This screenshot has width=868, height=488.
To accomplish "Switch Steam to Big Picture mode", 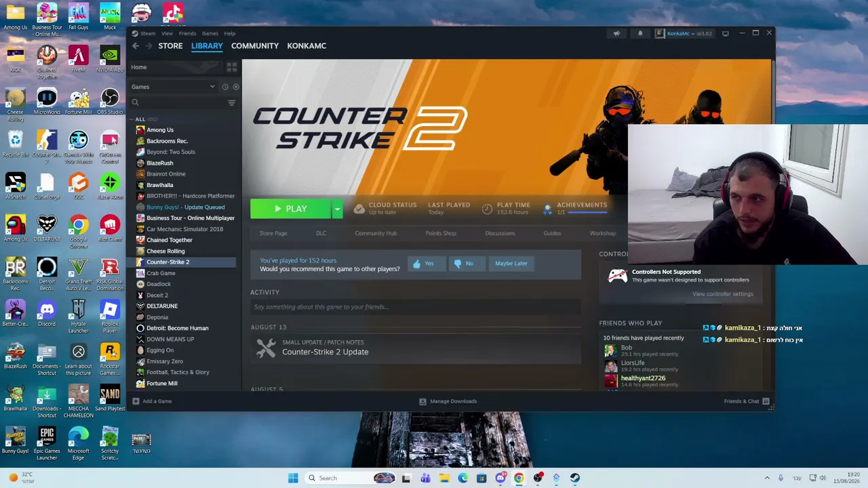I will tap(726, 33).
